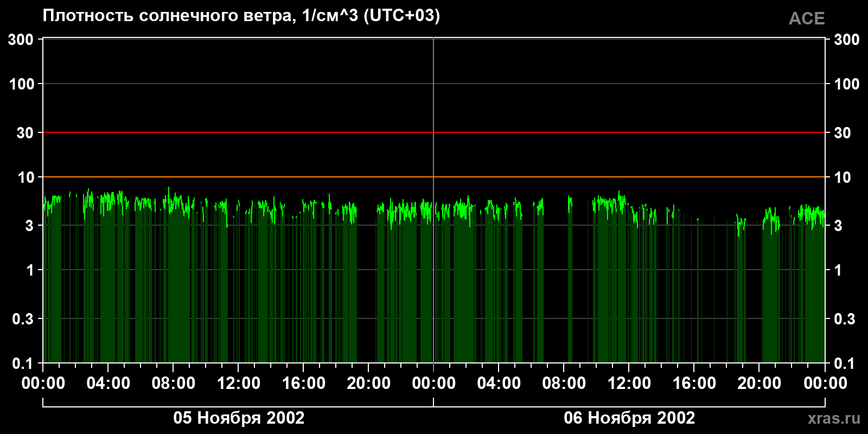Click the right axis value 30
The width and height of the screenshot is (868, 434).
tap(843, 132)
